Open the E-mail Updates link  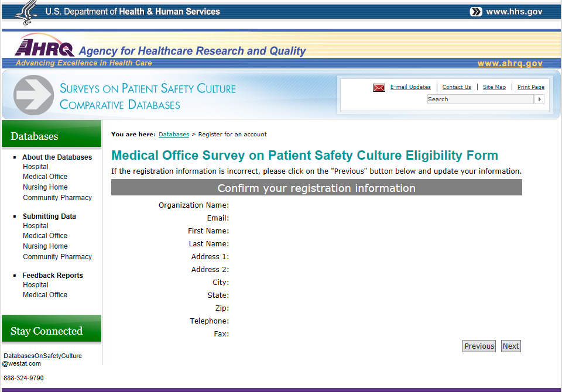(410, 87)
